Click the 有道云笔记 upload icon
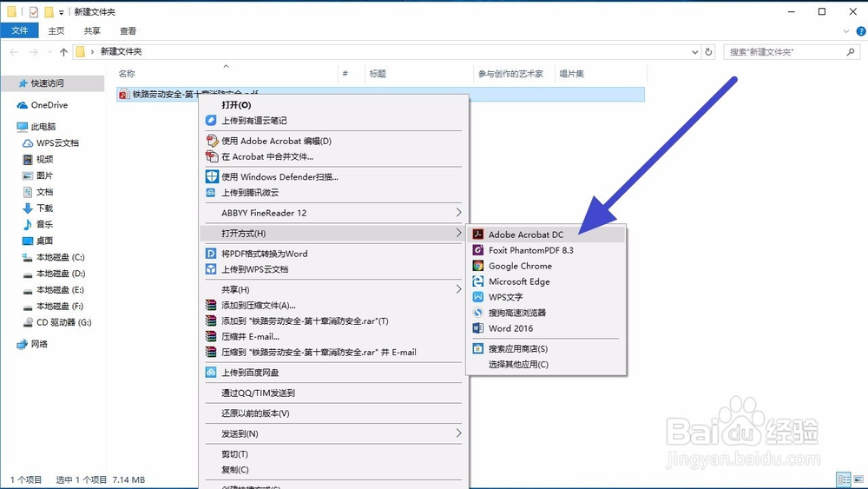868x489 pixels. tap(211, 120)
